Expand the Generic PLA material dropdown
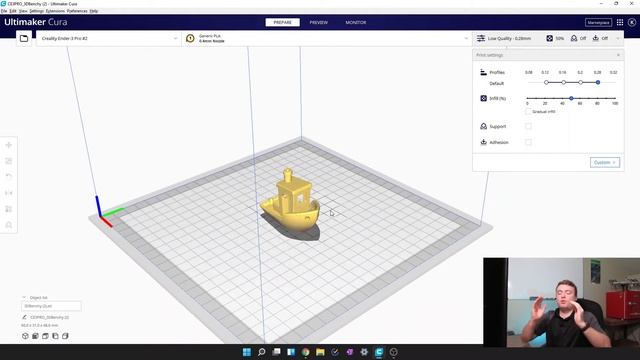 [x=466, y=38]
